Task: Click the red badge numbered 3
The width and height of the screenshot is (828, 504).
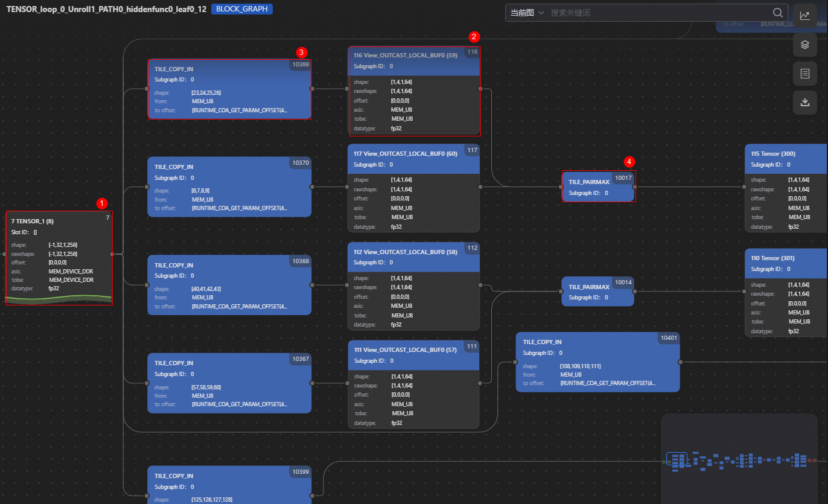Action: [302, 53]
